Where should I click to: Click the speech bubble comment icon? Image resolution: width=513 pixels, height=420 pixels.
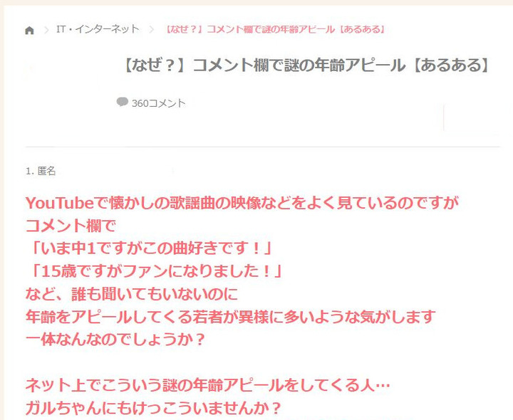click(x=123, y=102)
